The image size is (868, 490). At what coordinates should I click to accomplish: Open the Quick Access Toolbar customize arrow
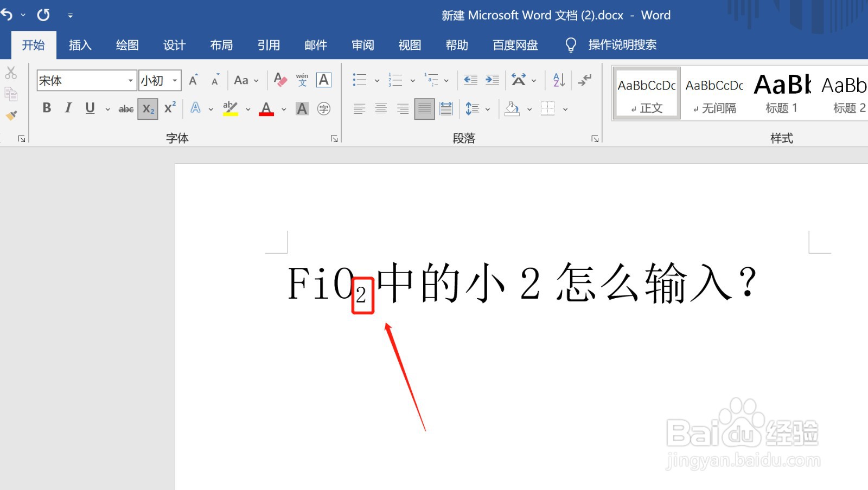coord(70,16)
